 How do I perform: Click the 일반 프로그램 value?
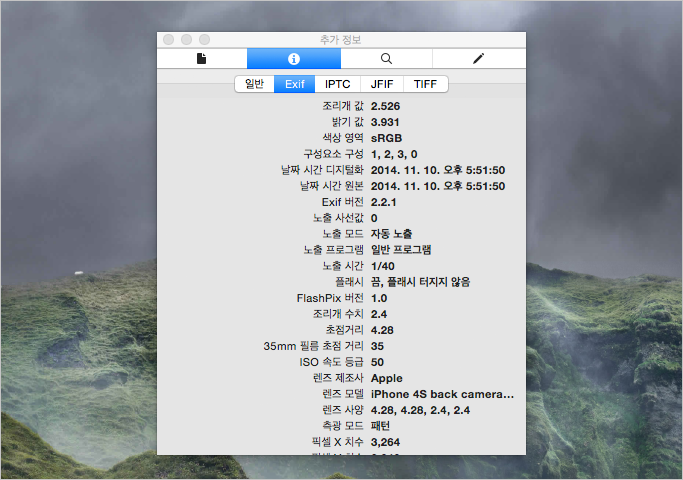[401, 250]
